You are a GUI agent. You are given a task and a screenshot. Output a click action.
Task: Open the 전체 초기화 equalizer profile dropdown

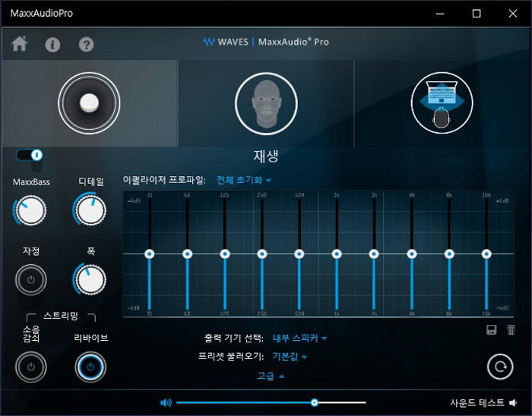[244, 181]
